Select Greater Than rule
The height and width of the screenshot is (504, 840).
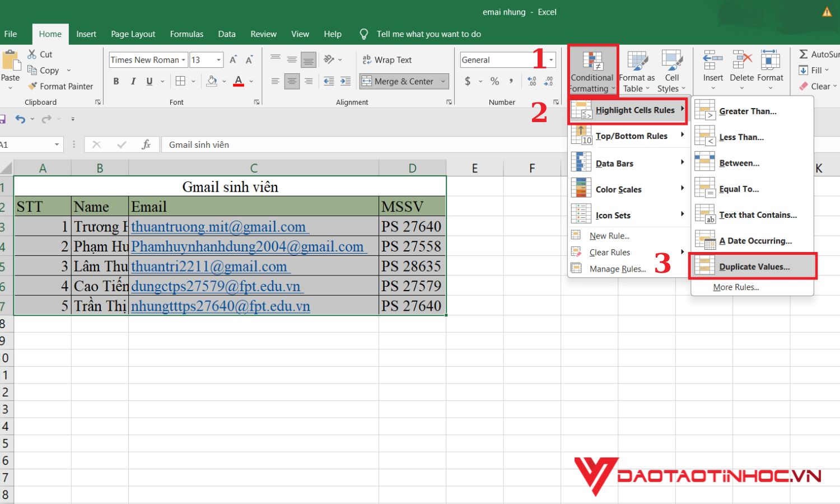752,111
